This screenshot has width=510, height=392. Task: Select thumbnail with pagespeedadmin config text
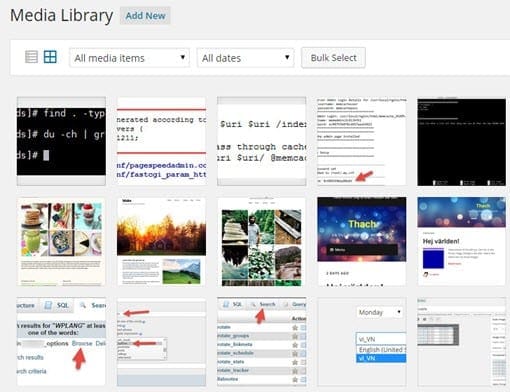click(161, 141)
